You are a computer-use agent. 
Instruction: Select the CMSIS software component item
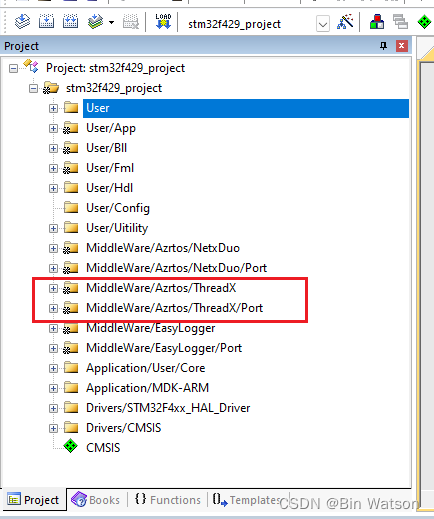coord(103,448)
